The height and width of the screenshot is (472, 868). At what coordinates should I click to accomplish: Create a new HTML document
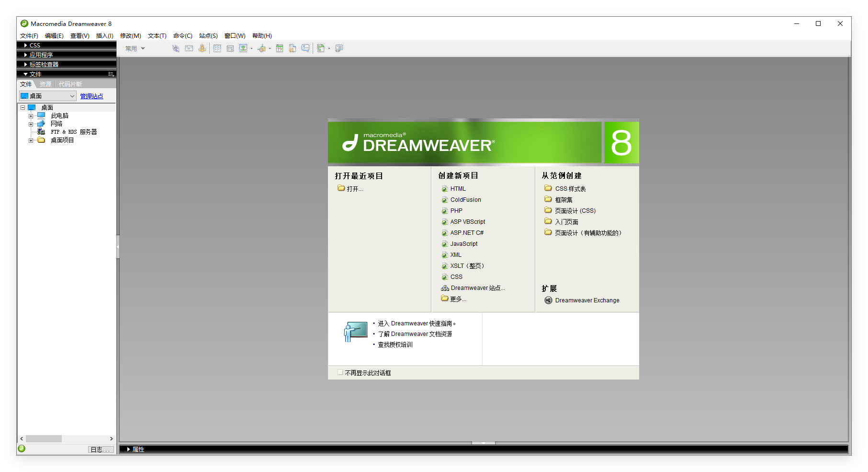point(457,188)
